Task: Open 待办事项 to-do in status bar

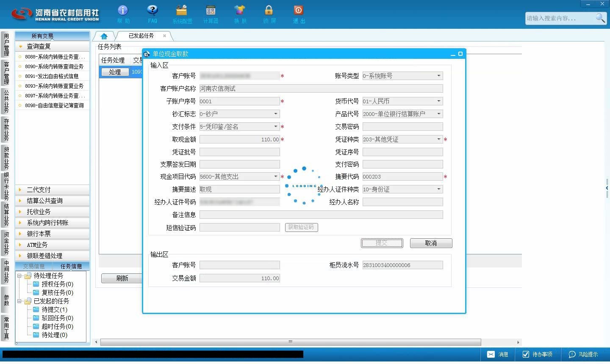Action: pyautogui.click(x=537, y=354)
